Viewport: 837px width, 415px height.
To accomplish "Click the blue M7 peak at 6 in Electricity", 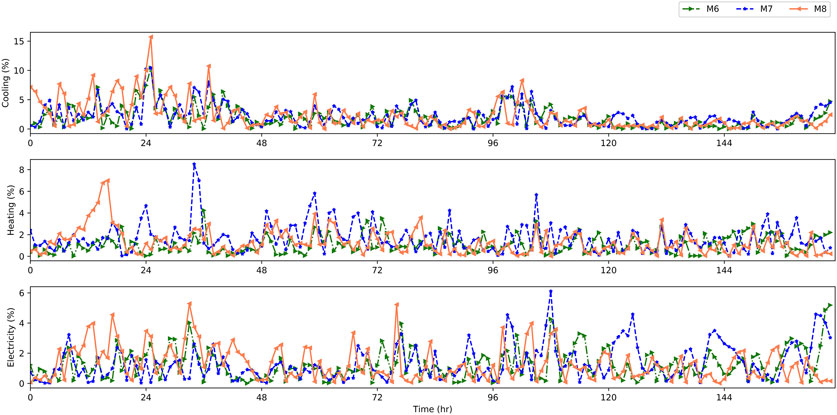I will pos(550,292).
